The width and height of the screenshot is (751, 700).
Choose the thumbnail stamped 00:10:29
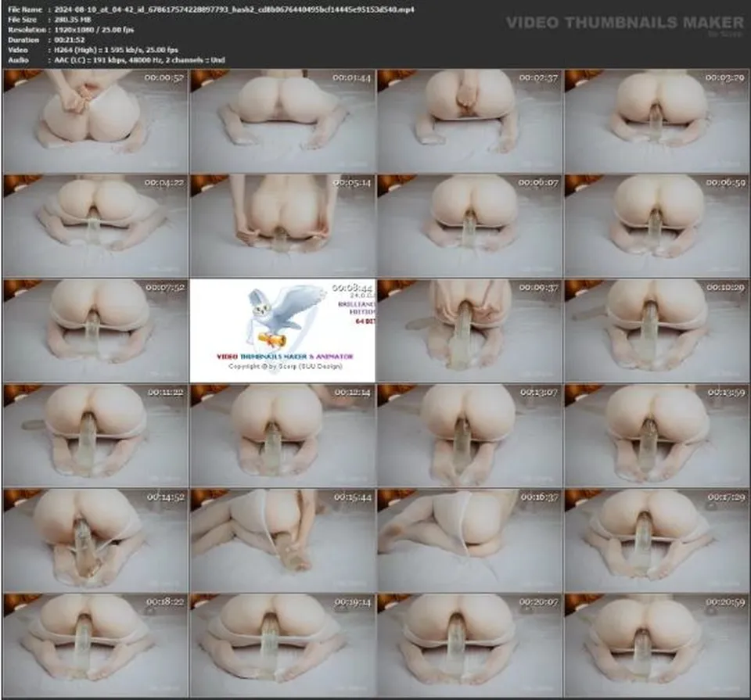tap(657, 331)
